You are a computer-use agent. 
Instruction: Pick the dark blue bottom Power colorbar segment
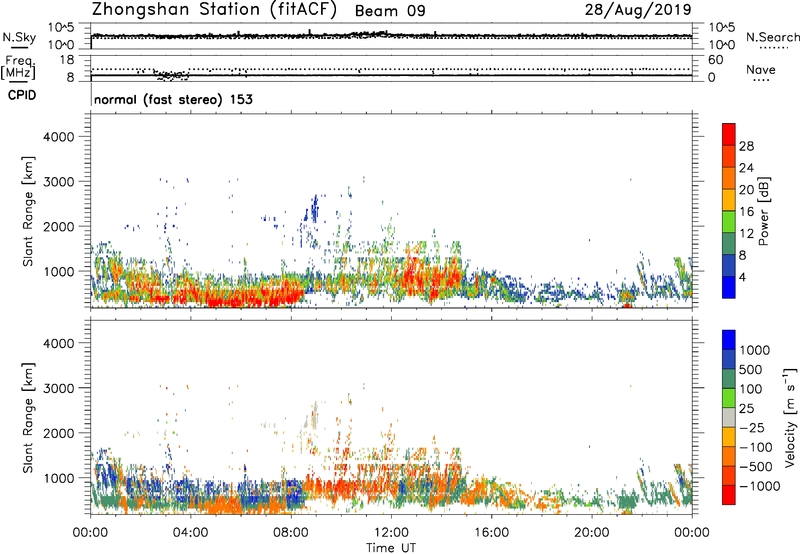729,285
